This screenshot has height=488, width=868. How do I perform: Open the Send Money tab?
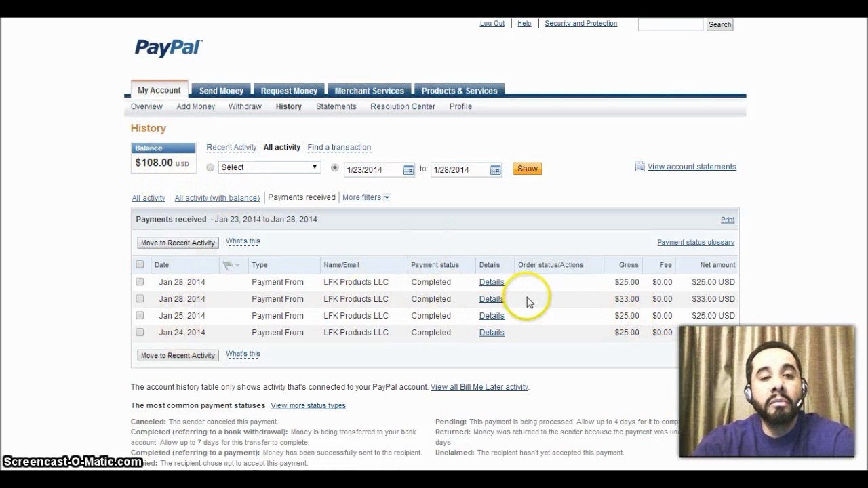[221, 91]
